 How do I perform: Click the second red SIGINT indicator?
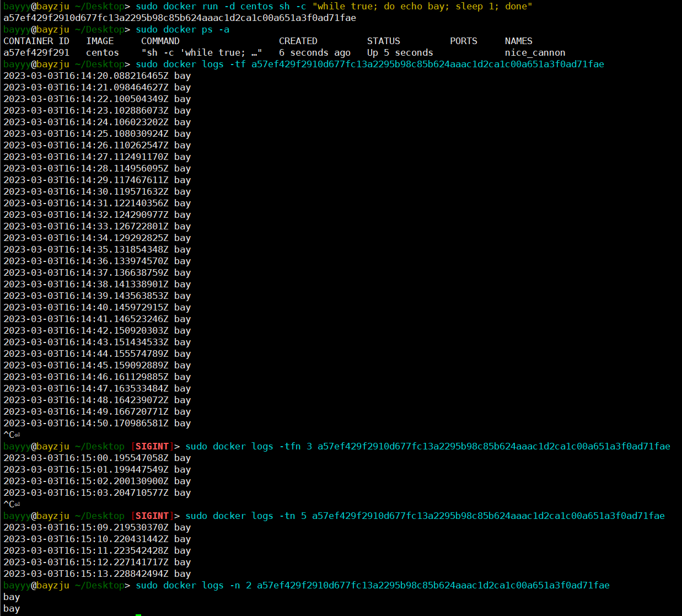152,516
